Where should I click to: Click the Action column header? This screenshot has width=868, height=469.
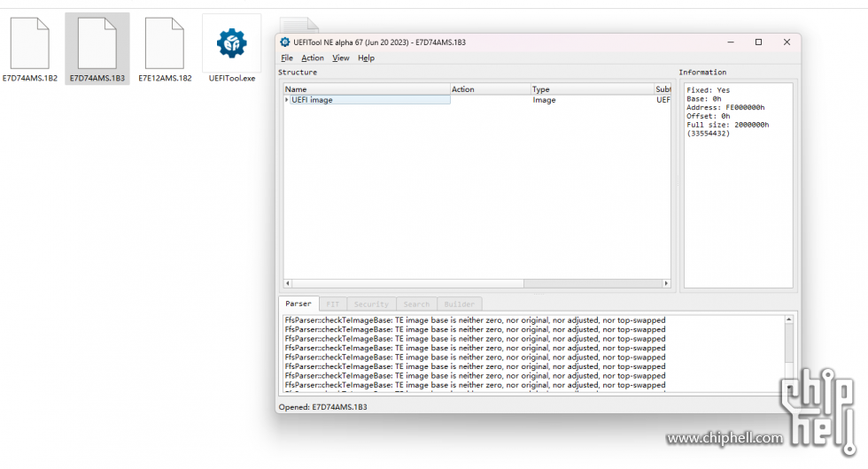491,89
